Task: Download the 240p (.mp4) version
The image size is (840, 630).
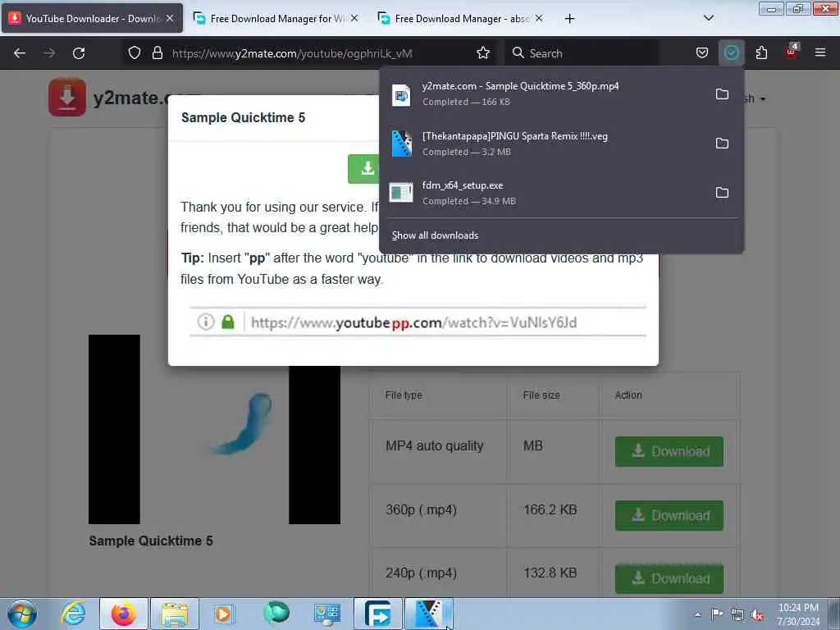Action: pos(669,578)
